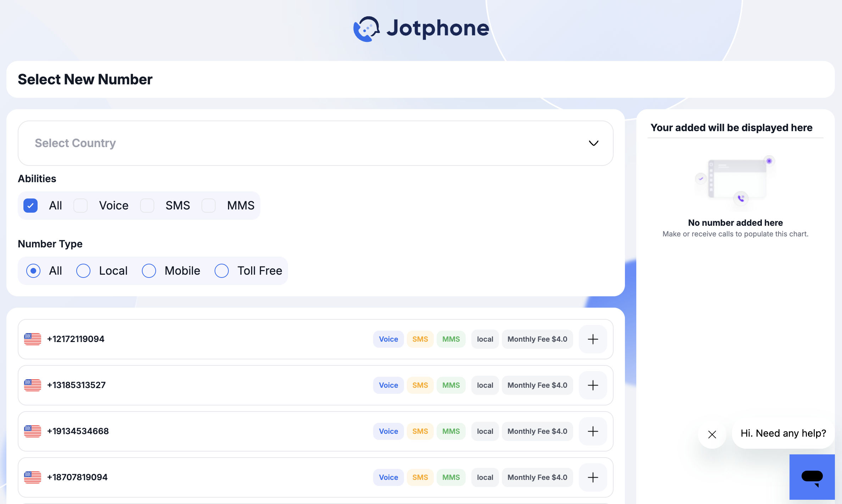Select the Toll Free number type radio
This screenshot has width=842, height=504.
222,271
